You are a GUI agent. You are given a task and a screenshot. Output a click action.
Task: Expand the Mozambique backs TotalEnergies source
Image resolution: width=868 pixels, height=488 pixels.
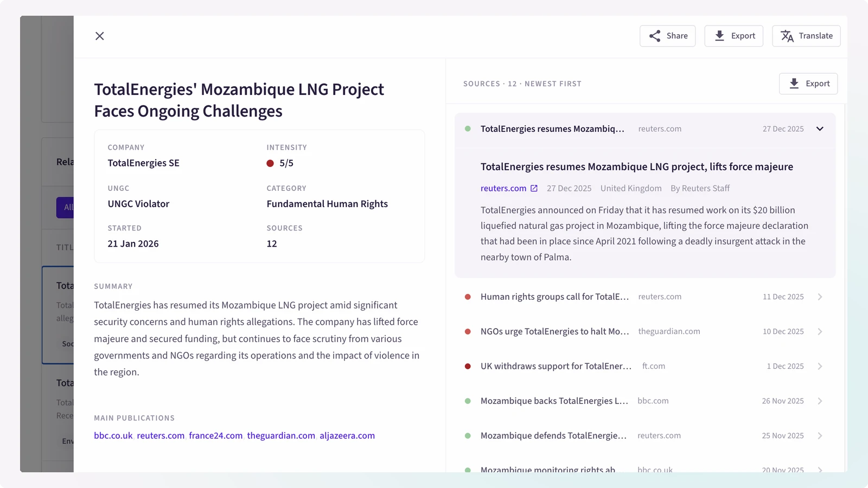pyautogui.click(x=820, y=401)
